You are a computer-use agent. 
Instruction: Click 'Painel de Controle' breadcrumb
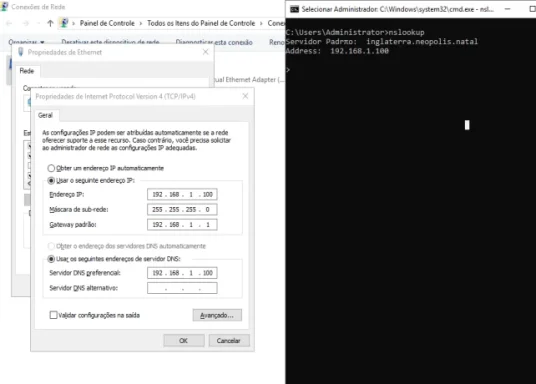coord(107,23)
